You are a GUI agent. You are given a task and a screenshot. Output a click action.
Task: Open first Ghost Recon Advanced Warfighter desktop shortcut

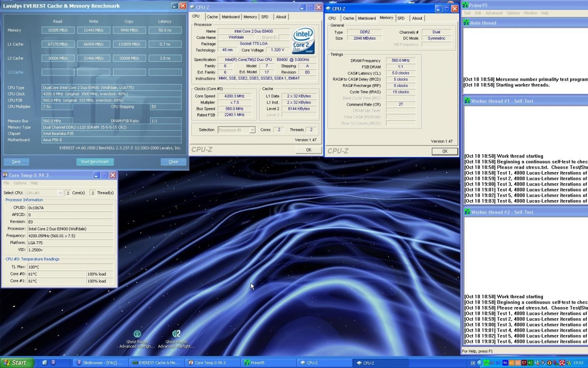click(137, 339)
